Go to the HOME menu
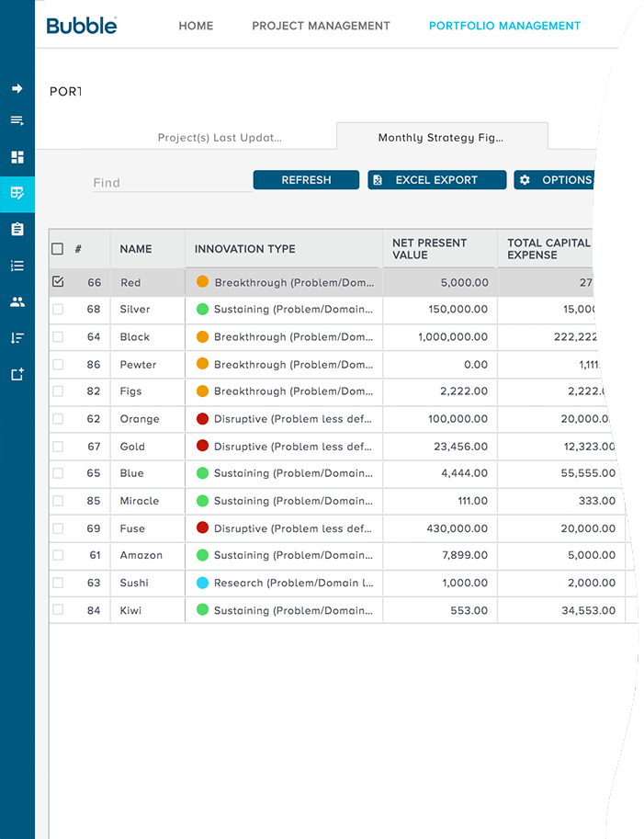The height and width of the screenshot is (839, 644). click(196, 26)
